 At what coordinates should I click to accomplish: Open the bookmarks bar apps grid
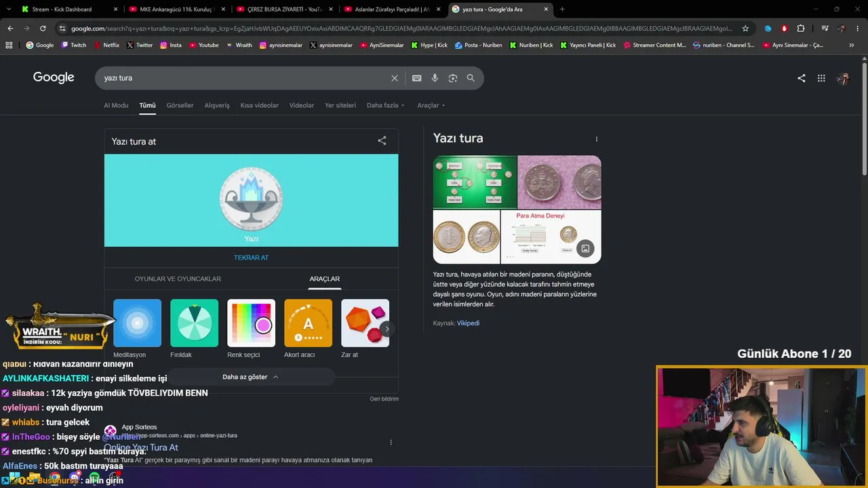point(9,45)
